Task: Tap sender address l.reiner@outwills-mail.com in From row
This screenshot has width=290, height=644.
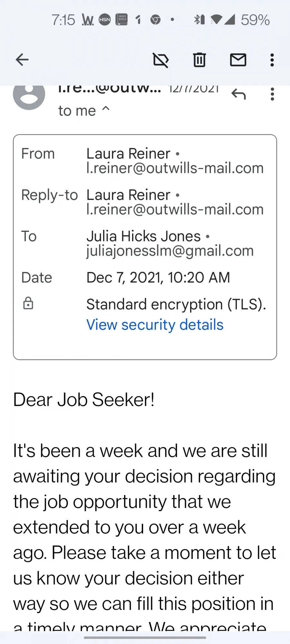Action: pyautogui.click(x=175, y=168)
